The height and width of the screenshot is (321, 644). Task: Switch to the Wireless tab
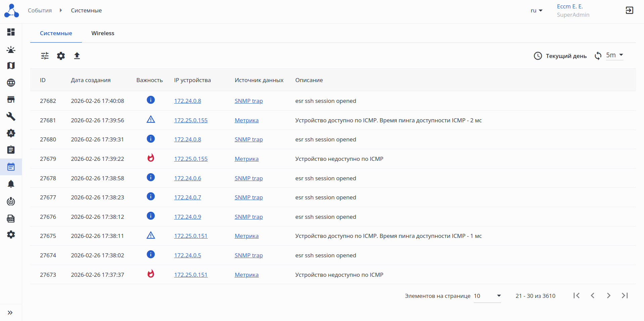(103, 33)
